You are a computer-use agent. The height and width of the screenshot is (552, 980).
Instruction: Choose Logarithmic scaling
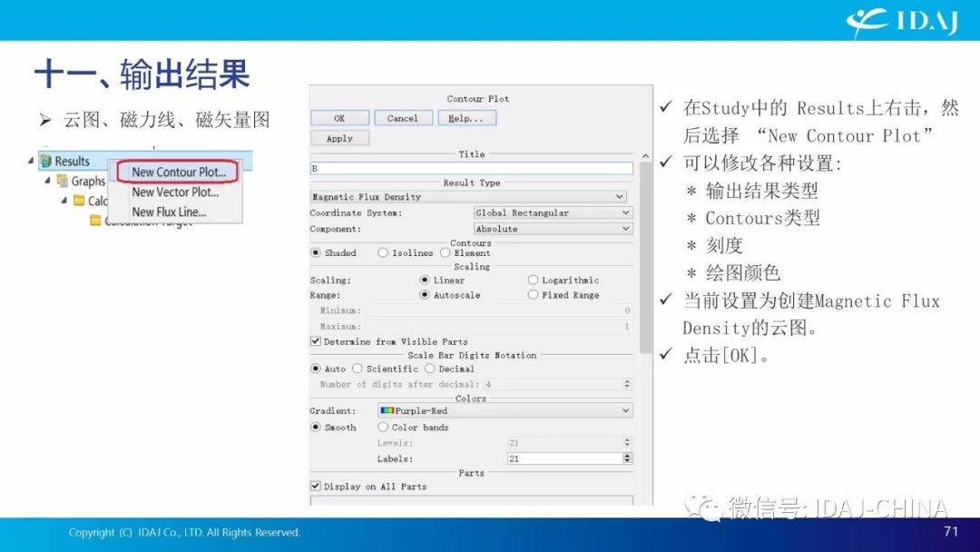tap(534, 280)
